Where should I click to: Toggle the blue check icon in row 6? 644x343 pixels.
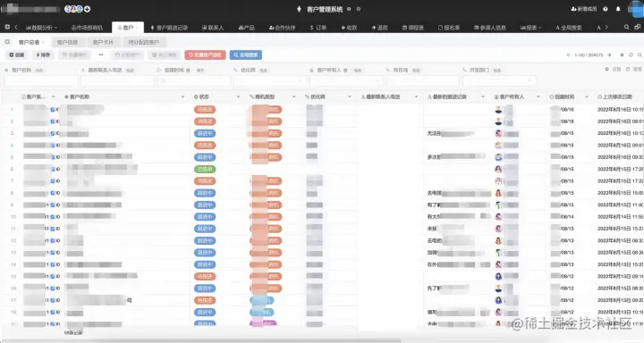coord(53,169)
